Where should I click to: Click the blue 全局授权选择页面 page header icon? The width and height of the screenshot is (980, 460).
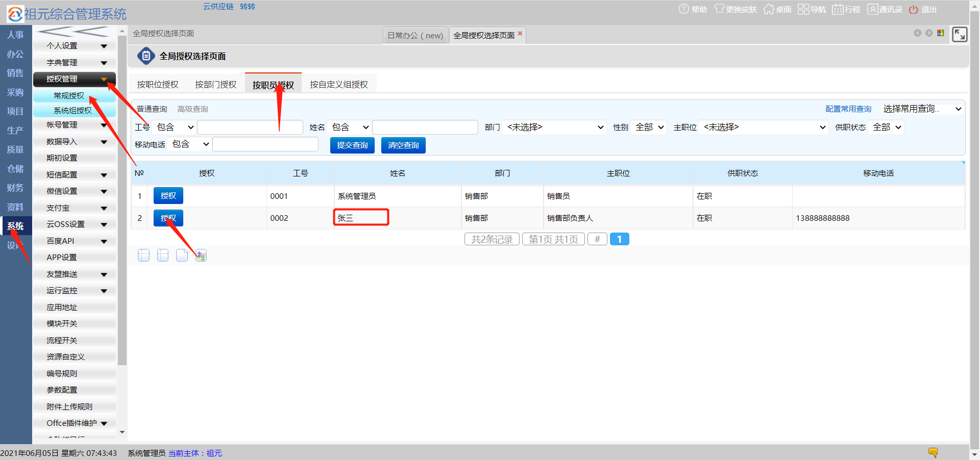[146, 56]
